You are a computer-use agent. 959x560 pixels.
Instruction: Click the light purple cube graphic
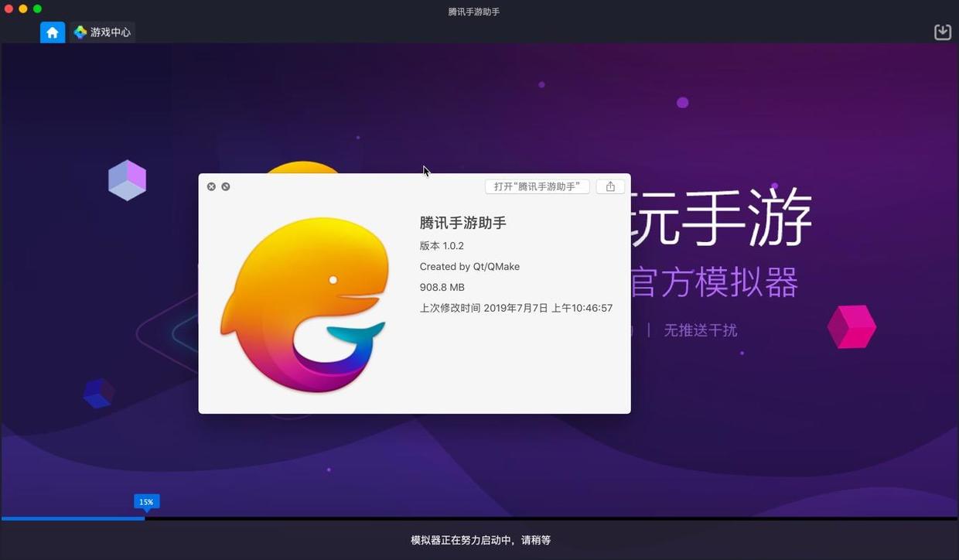127,180
